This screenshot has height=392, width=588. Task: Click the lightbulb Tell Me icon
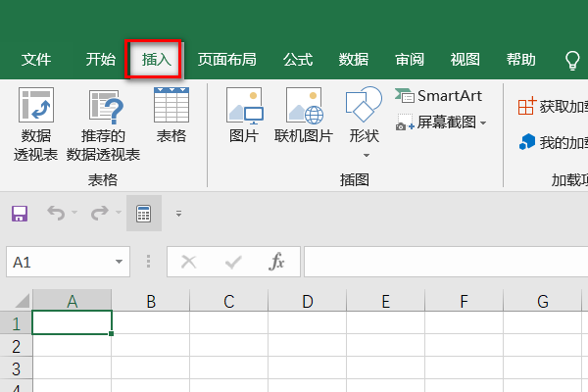572,60
